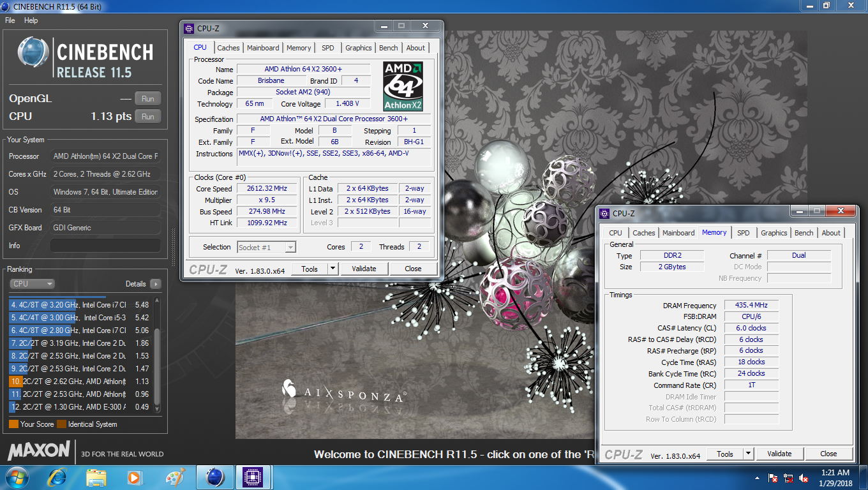The width and height of the screenshot is (868, 490).
Task: Click the orange Your Score swatch
Action: point(13,424)
